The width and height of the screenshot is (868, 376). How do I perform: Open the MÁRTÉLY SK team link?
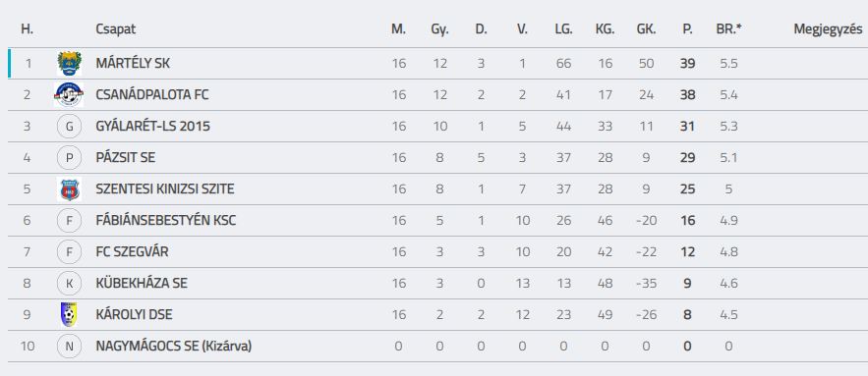[x=133, y=64]
